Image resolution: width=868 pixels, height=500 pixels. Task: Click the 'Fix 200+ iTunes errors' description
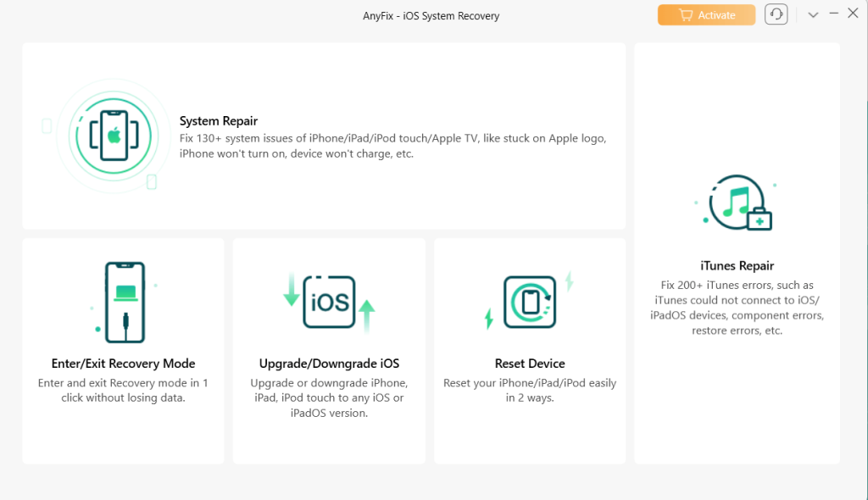coord(737,308)
